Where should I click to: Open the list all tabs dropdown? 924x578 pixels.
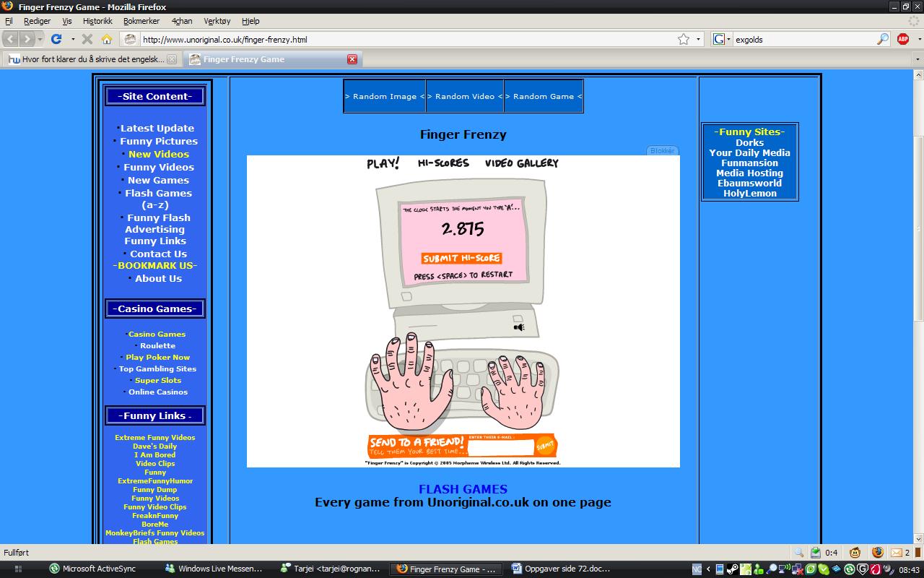[918, 59]
